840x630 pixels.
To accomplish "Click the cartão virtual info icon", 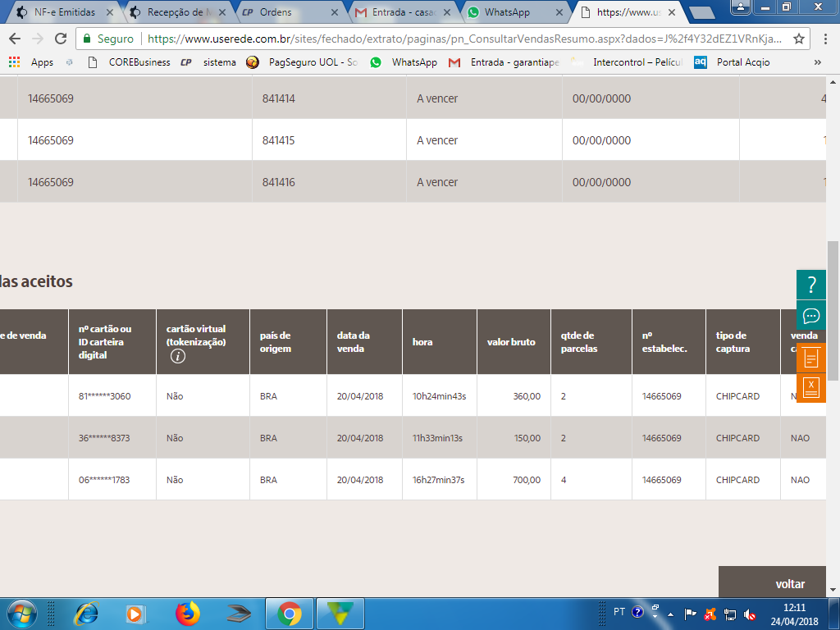I will point(178,356).
